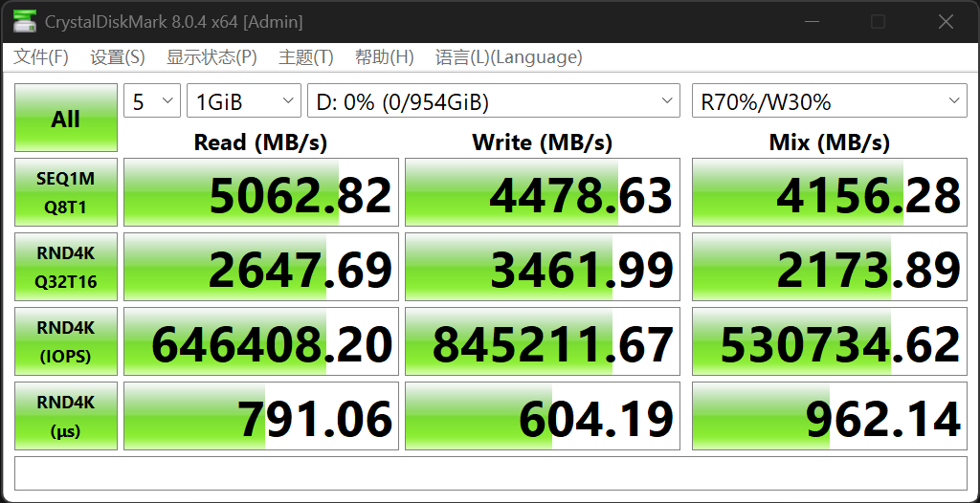The width and height of the screenshot is (980, 503).
Task: Minimize the CrystalDiskMark window
Action: pos(812,22)
